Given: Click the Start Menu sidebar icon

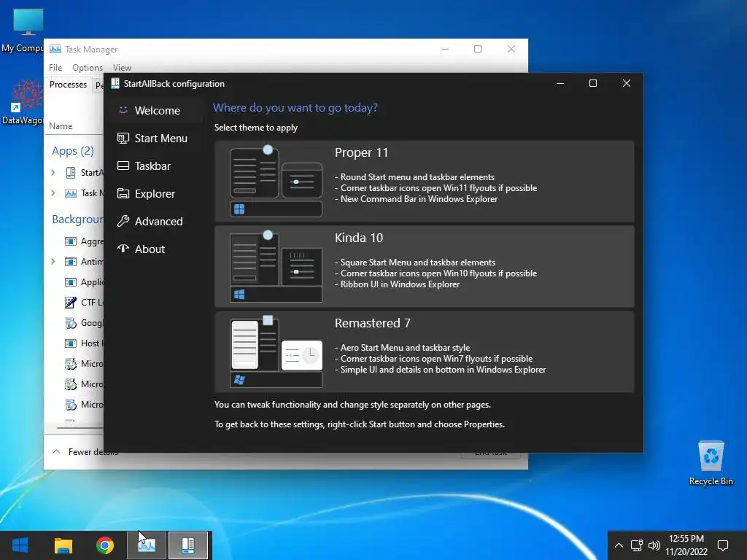Looking at the screenshot, I should 123,138.
